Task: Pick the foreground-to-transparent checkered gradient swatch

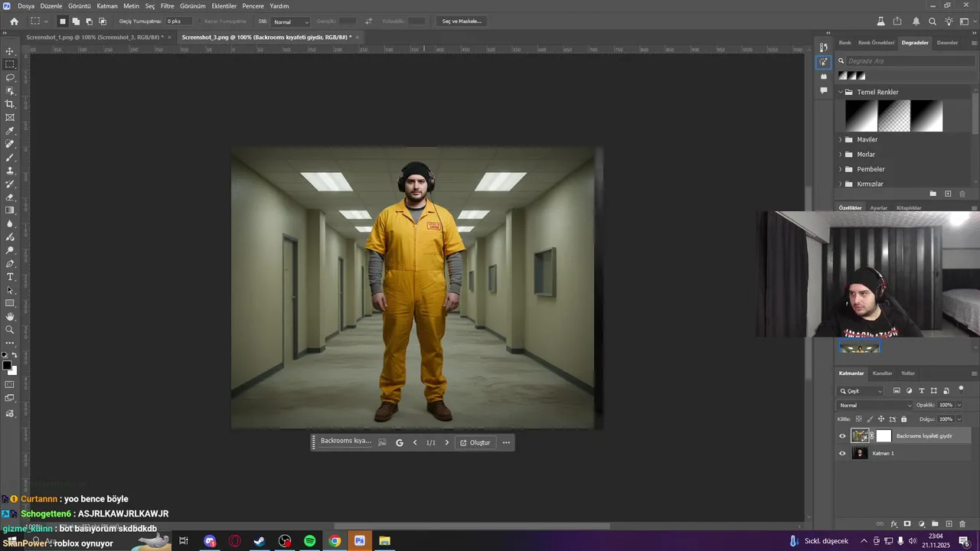Action: [893, 116]
